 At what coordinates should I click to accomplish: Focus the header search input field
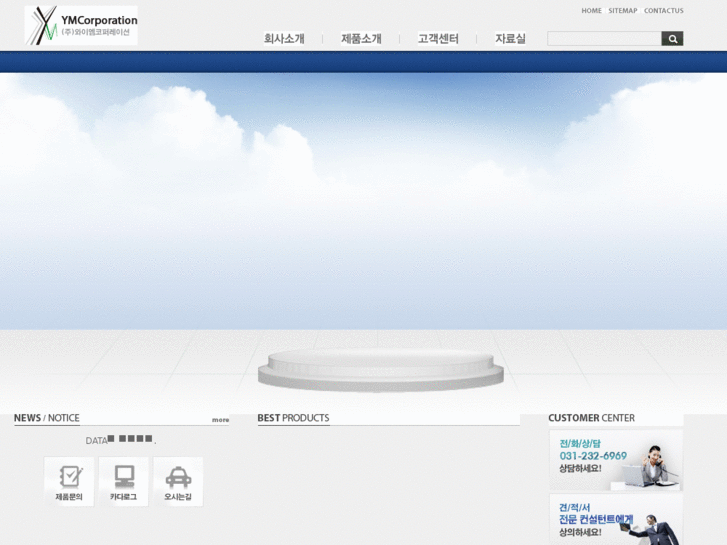604,38
